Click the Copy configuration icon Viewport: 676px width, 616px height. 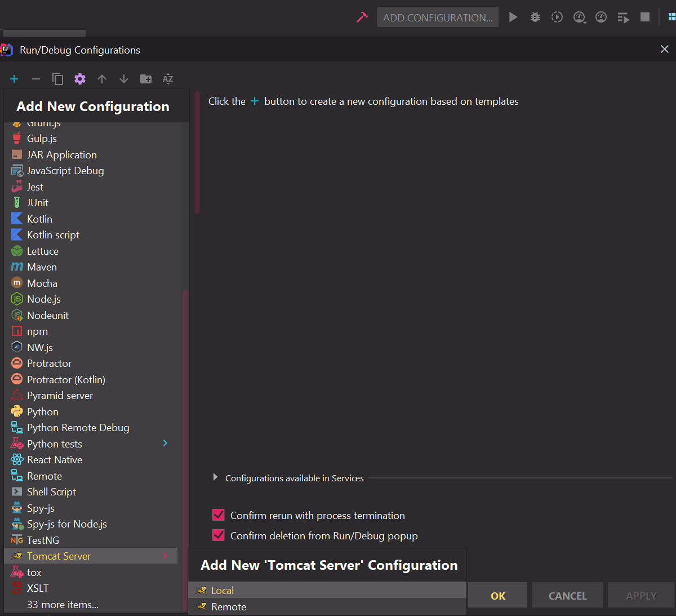point(58,79)
